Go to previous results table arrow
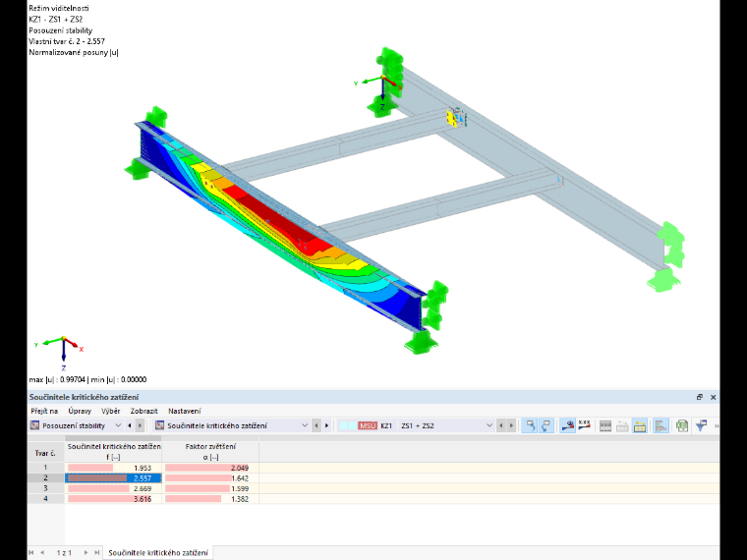The image size is (747, 560). tap(316, 425)
